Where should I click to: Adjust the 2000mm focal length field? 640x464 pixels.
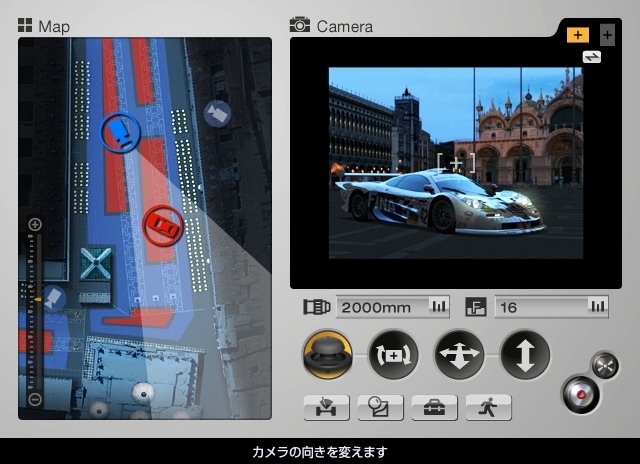tap(393, 307)
